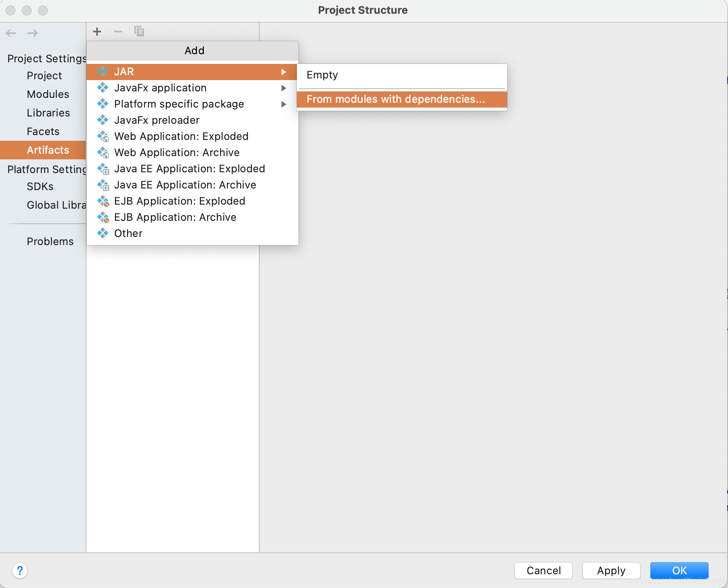Select Java EE Application: Archive entry
The height and width of the screenshot is (588, 728).
193,185
